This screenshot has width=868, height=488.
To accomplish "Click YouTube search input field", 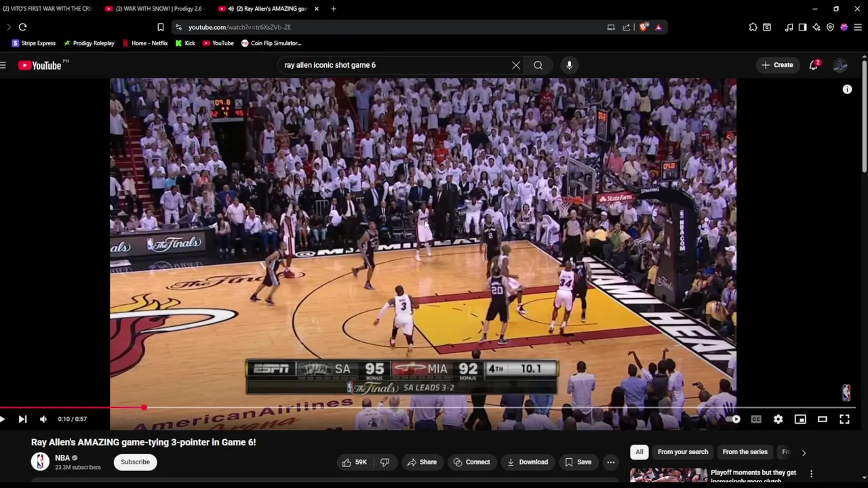I will 393,65.
